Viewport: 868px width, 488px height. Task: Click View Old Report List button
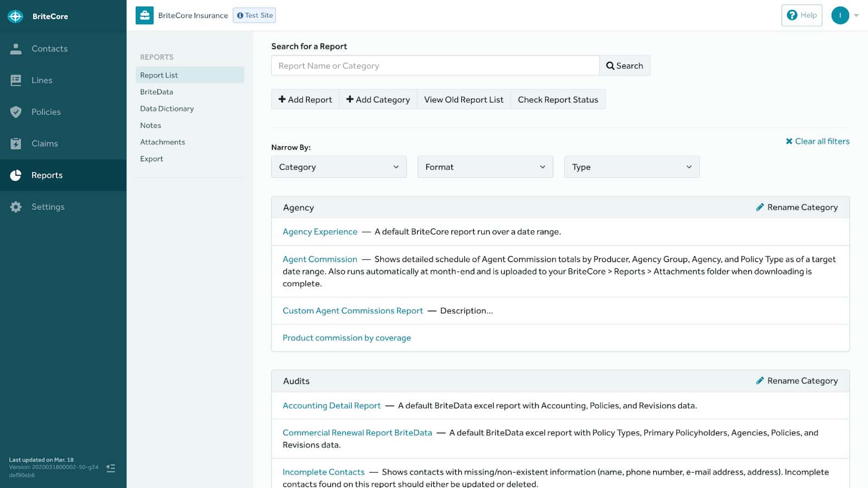click(464, 99)
